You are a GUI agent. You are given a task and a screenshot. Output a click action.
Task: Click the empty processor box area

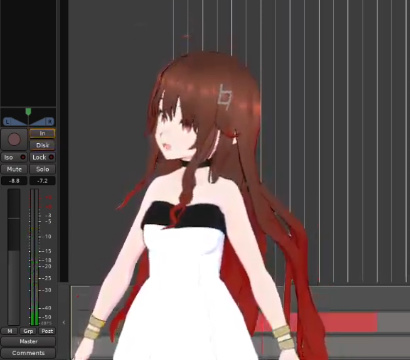pyautogui.click(x=28, y=53)
